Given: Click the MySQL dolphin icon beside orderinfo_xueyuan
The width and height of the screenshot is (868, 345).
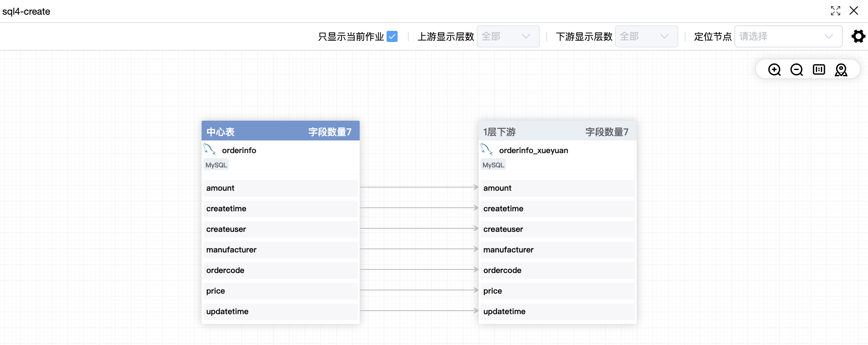Looking at the screenshot, I should (x=487, y=150).
